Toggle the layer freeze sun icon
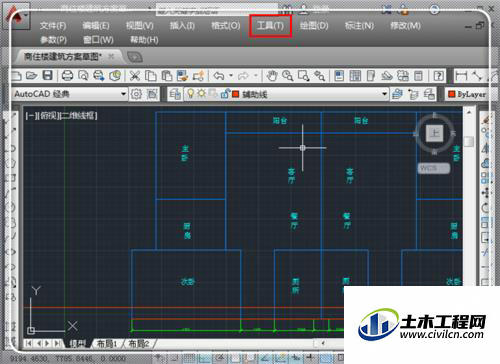Viewport: 500px width, 364px height. pos(201,94)
